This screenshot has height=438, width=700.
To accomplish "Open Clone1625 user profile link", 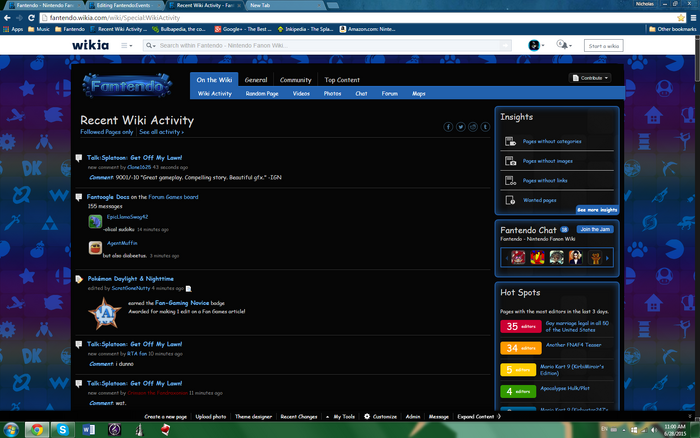I will (x=139, y=167).
